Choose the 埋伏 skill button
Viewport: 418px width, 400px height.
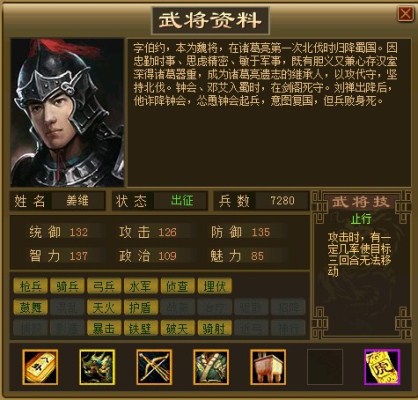click(x=214, y=286)
